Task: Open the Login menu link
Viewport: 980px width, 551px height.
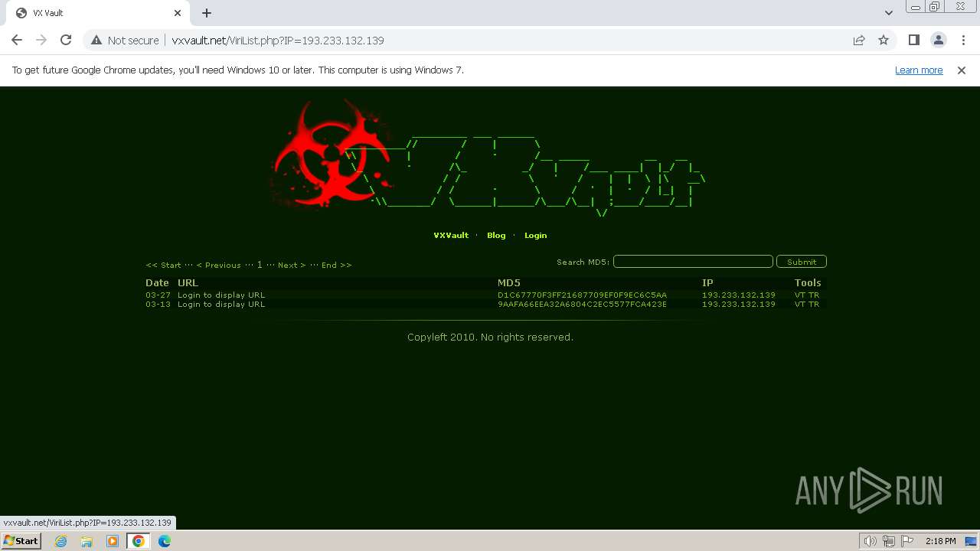Action: pyautogui.click(x=535, y=236)
